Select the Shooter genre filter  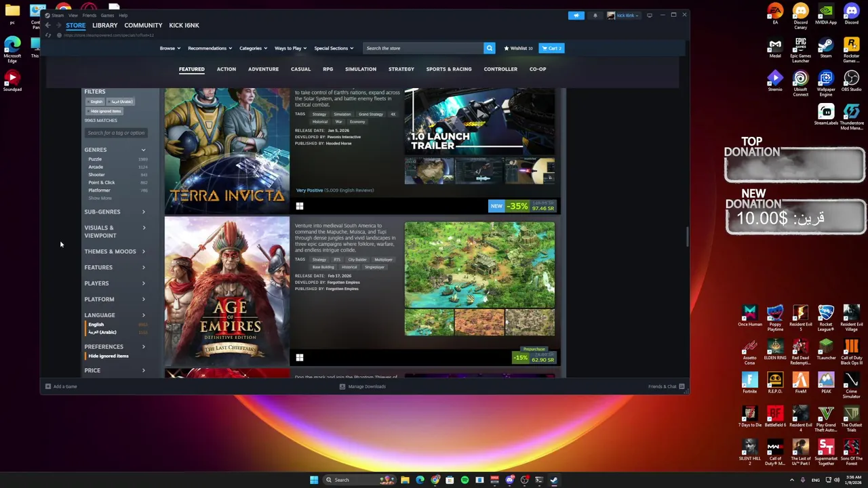96,175
